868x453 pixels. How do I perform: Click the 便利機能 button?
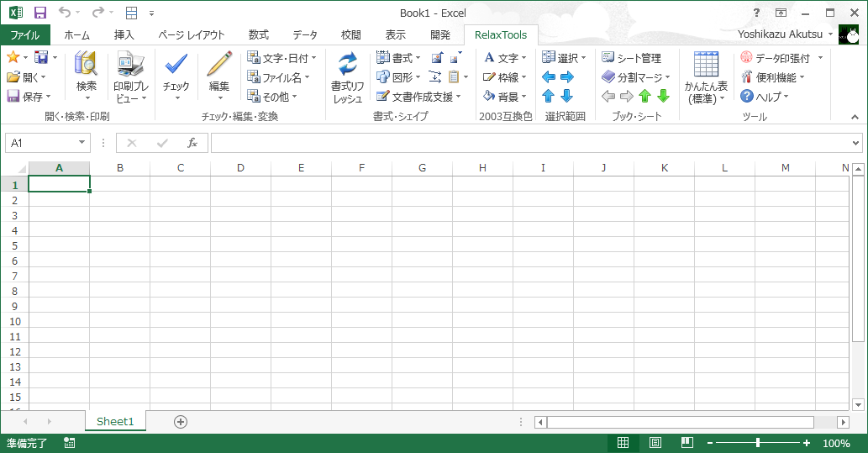tap(773, 77)
